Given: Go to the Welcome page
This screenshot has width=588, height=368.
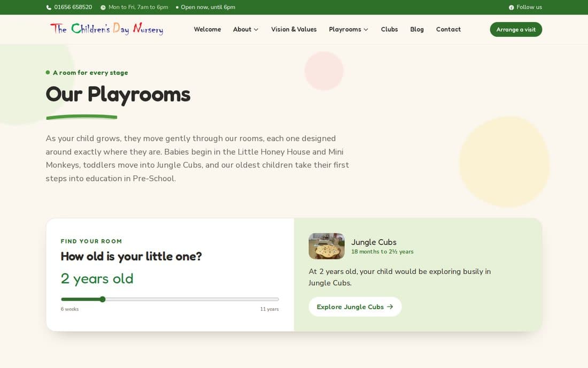Looking at the screenshot, I should pyautogui.click(x=207, y=29).
